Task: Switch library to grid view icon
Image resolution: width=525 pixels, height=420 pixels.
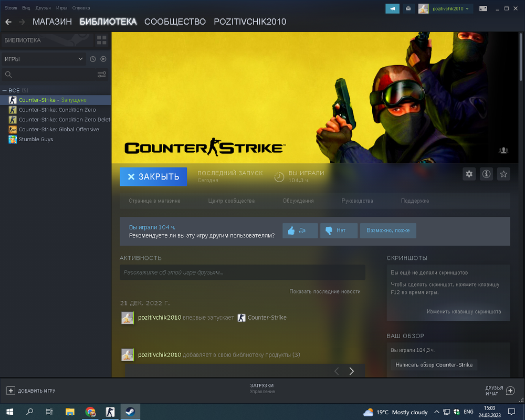Action: click(102, 40)
